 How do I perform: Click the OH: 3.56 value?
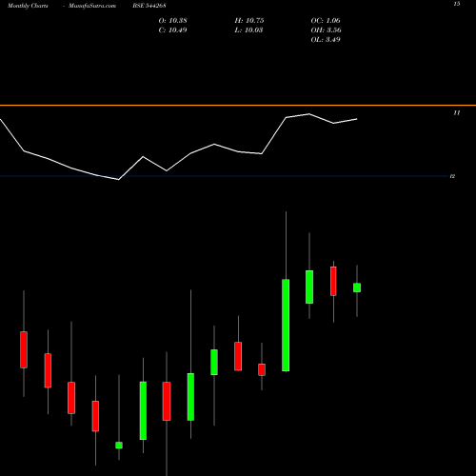326,30
